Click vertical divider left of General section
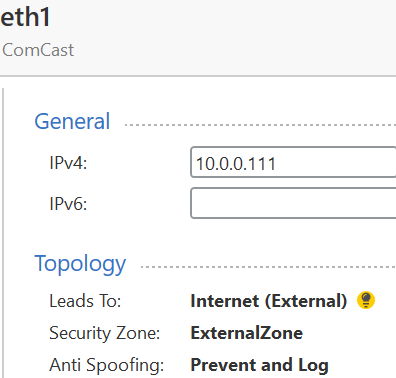The image size is (396, 378). [3, 233]
